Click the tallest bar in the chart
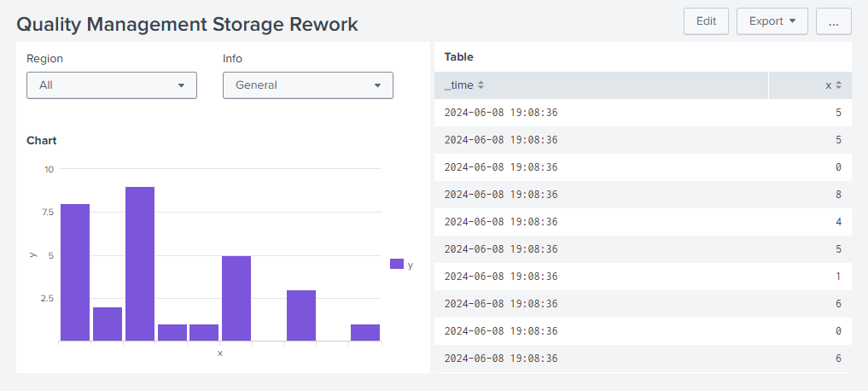Screen dimensions: 868x391 pos(140,264)
